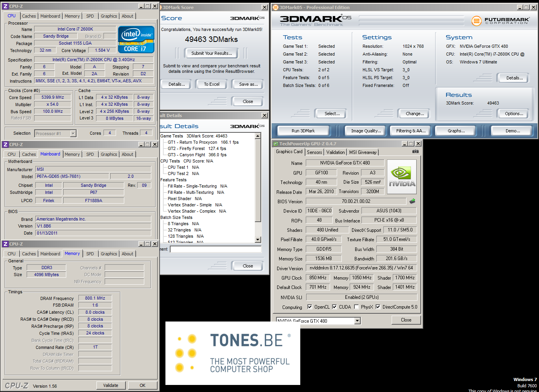This screenshot has width=539, height=392.
Task: Toggle the PhysX checkbox in GPU-Z
Action: coord(356,307)
